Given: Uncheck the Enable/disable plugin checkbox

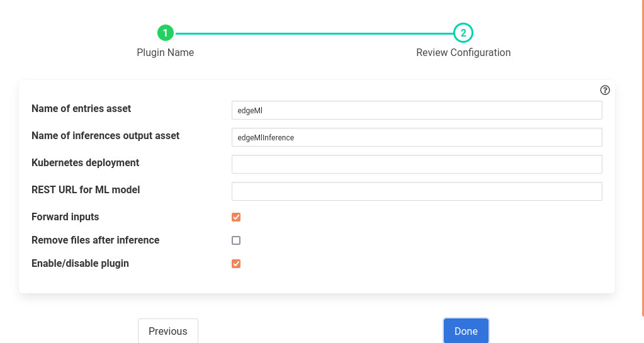Looking at the screenshot, I should [x=236, y=264].
